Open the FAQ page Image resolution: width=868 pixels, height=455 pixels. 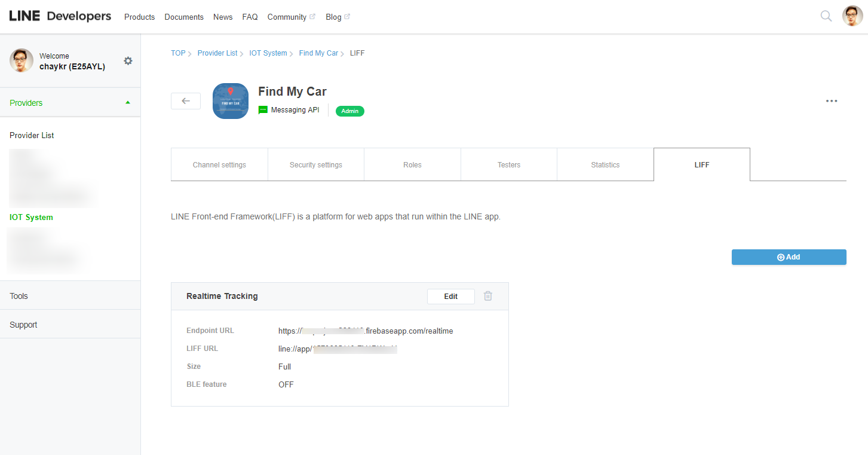[x=250, y=17]
